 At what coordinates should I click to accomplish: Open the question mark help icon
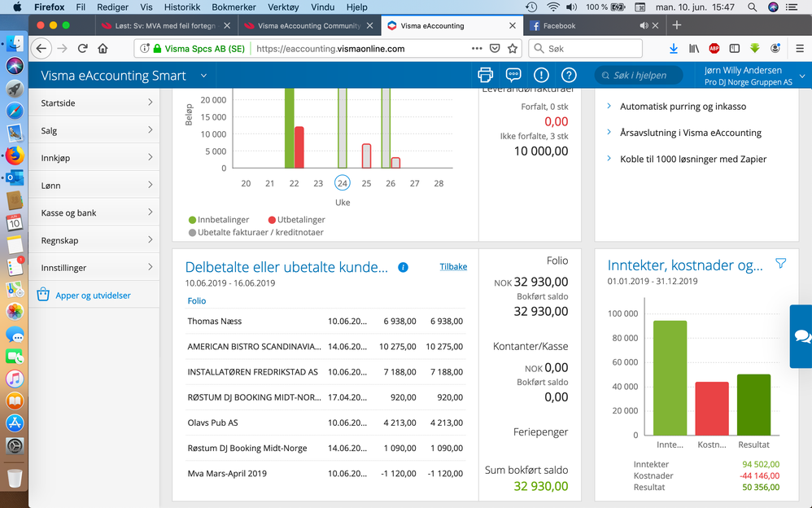point(569,75)
